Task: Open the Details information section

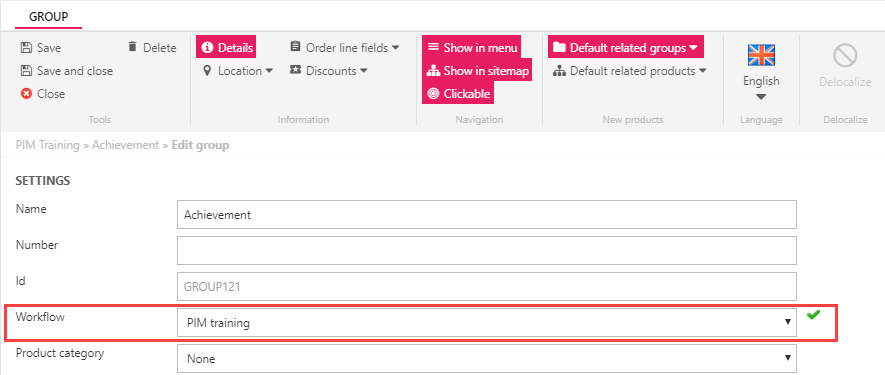Action: pos(226,47)
